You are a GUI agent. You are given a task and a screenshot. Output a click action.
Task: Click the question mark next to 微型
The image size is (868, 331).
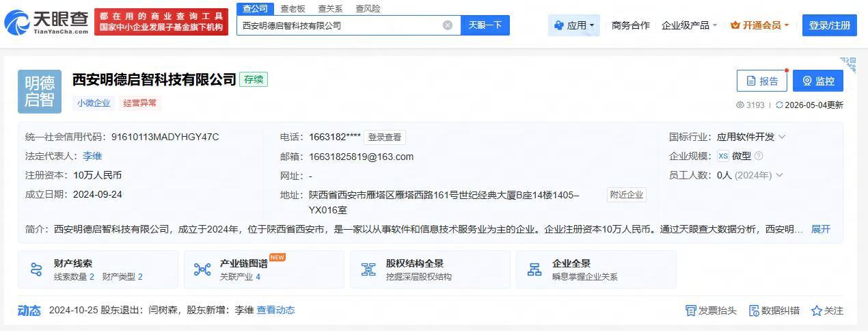tap(759, 156)
